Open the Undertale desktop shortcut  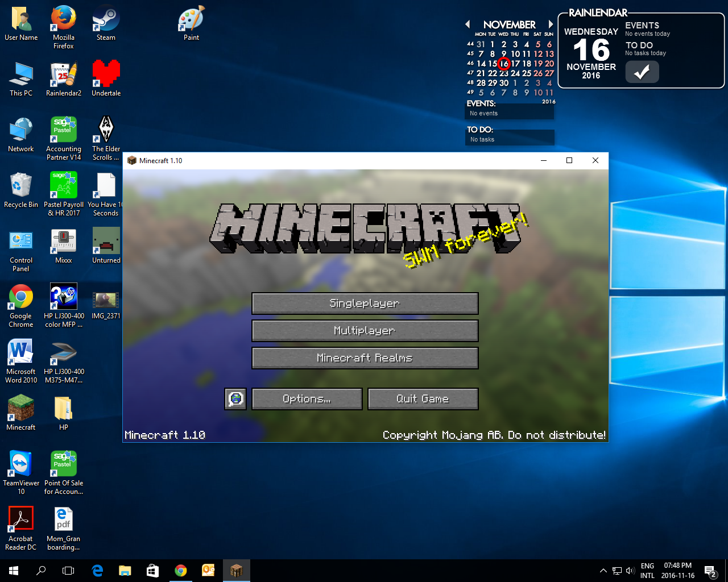click(106, 78)
